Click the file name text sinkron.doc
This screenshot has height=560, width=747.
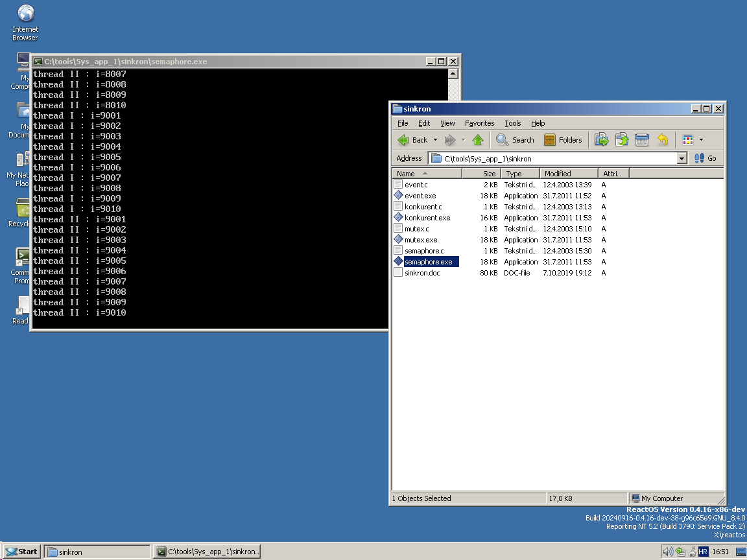click(x=422, y=273)
